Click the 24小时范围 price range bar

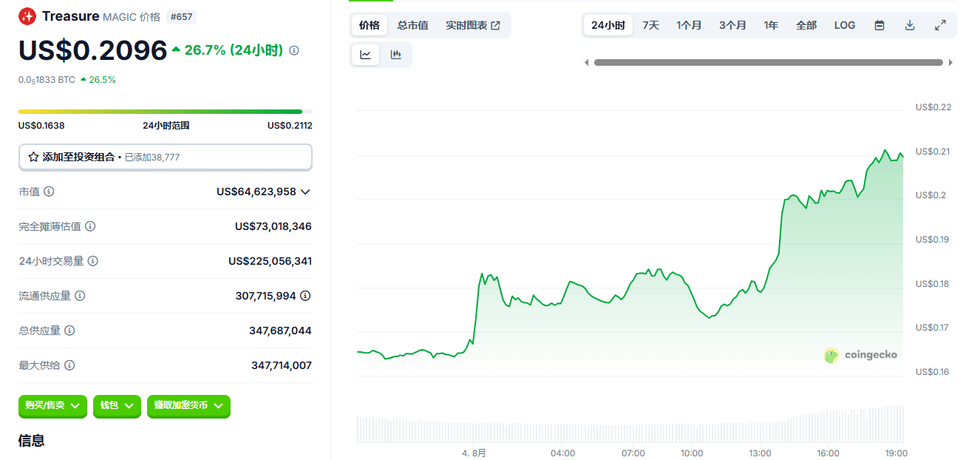[166, 112]
